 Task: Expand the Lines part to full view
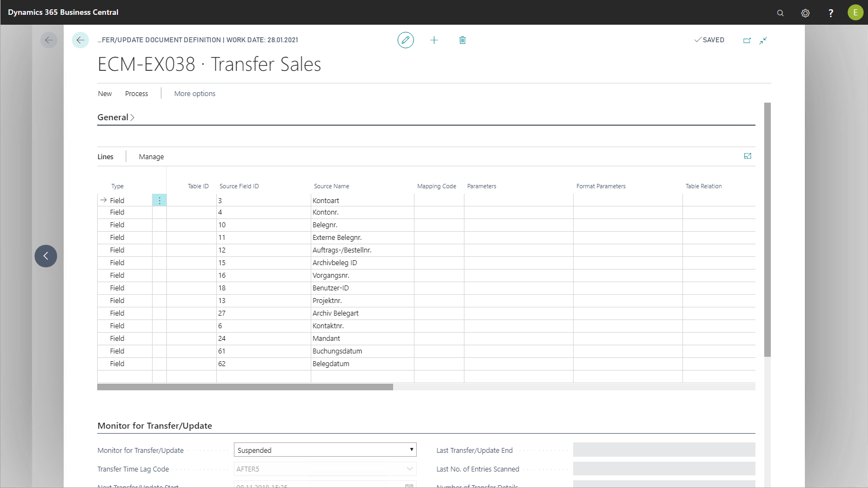747,156
